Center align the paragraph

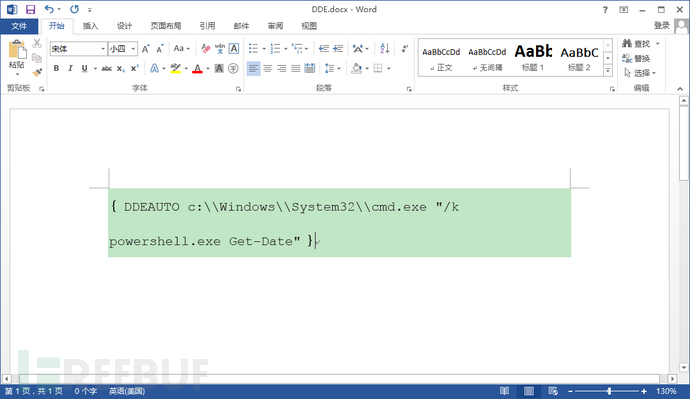tap(268, 68)
